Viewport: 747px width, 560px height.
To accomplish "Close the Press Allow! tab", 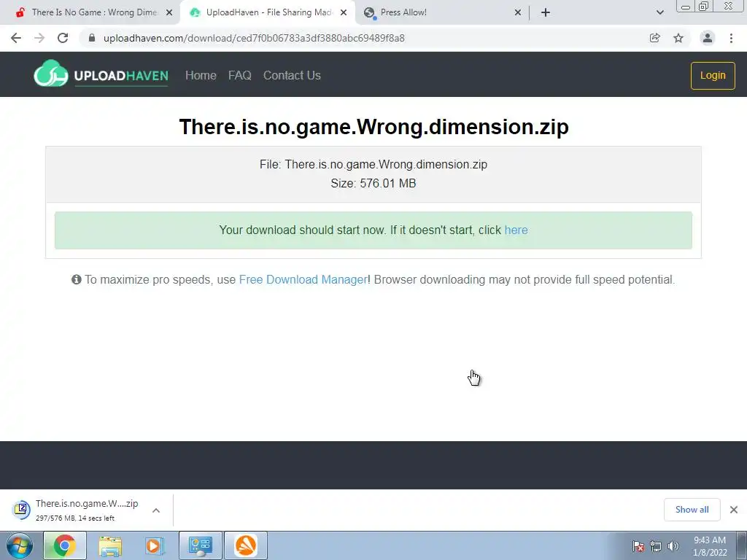I will click(x=518, y=12).
